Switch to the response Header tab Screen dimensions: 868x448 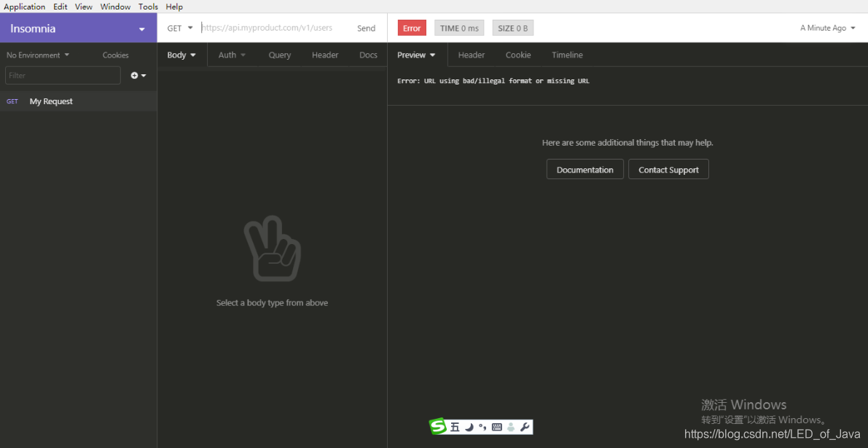(x=471, y=55)
